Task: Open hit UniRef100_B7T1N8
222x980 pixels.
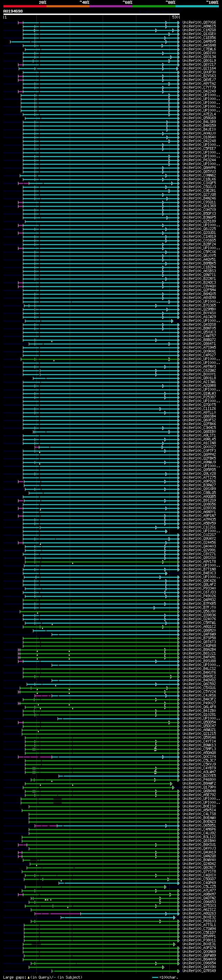Action: point(199,569)
